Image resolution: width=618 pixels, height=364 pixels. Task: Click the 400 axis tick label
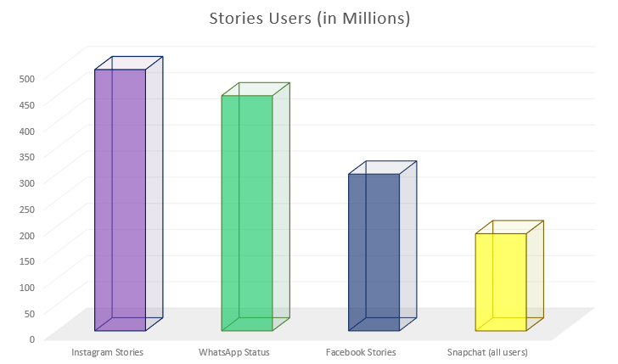click(x=27, y=131)
